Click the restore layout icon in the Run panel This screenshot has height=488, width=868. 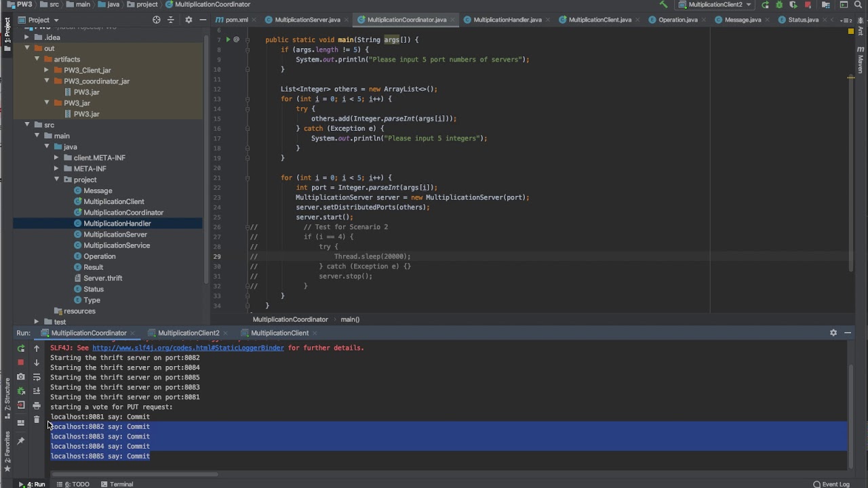point(21,422)
